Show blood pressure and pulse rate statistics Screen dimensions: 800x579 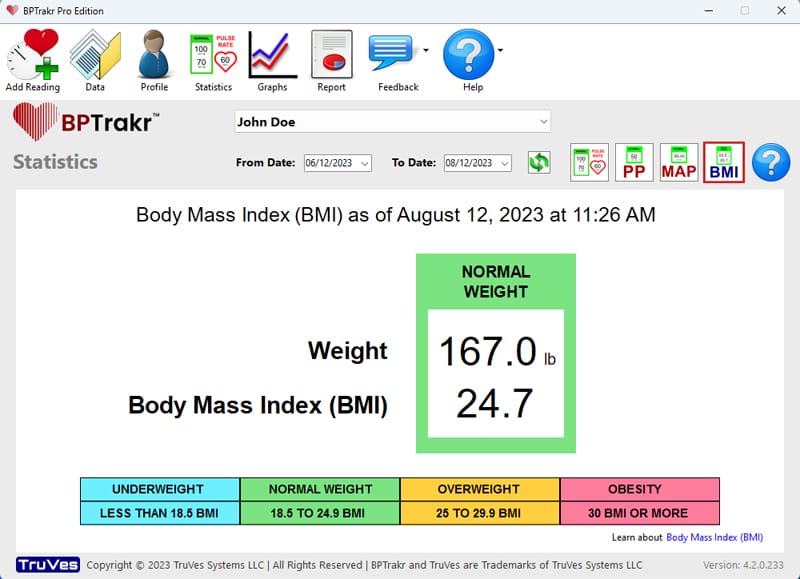tap(590, 162)
